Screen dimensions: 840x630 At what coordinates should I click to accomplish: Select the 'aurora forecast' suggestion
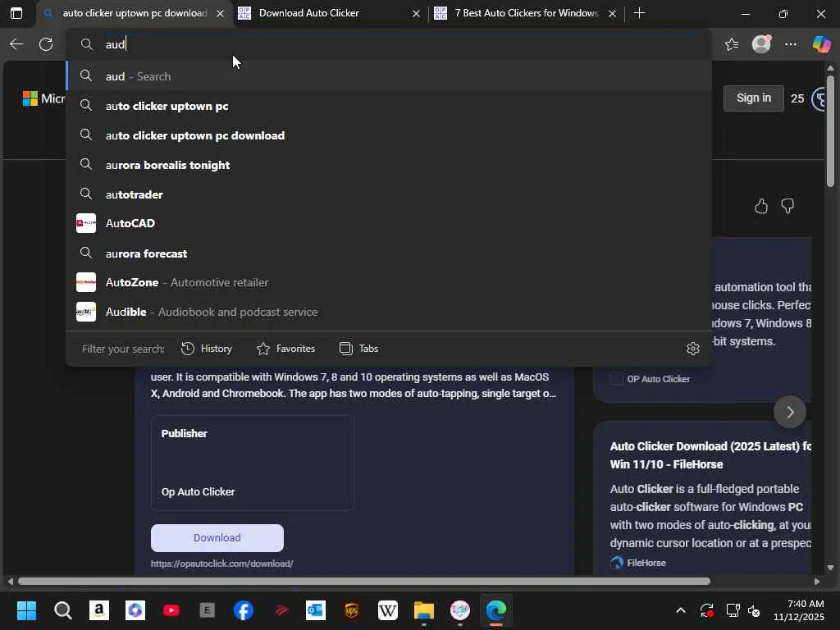(389, 253)
